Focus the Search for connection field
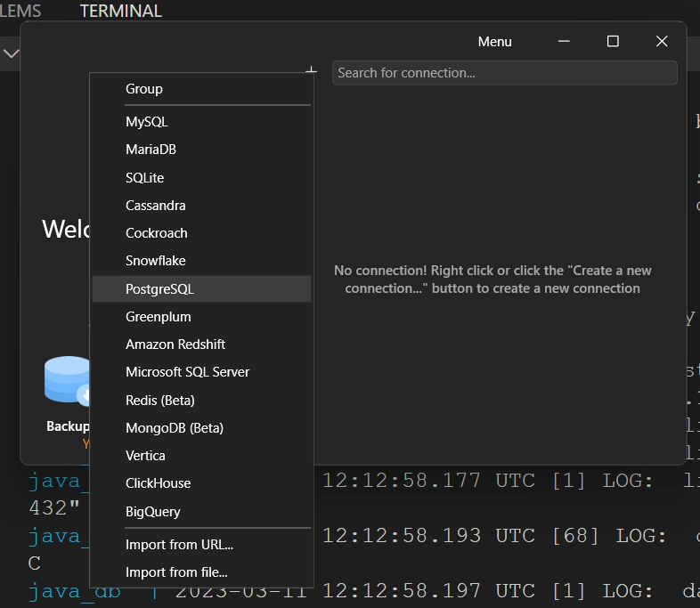 click(504, 73)
